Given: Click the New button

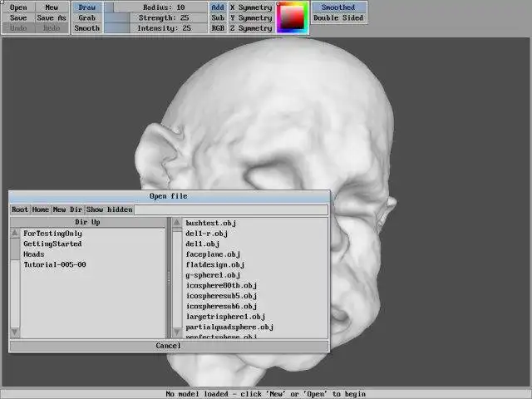Looking at the screenshot, I should (52, 7).
